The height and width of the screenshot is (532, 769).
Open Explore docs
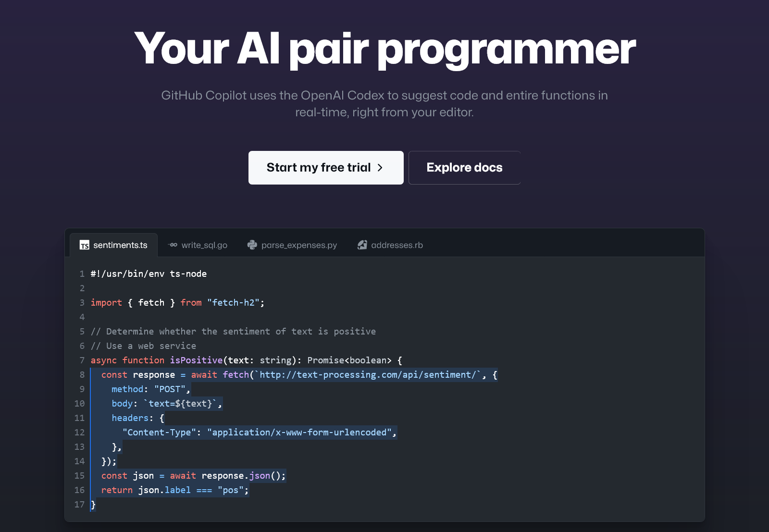tap(464, 167)
